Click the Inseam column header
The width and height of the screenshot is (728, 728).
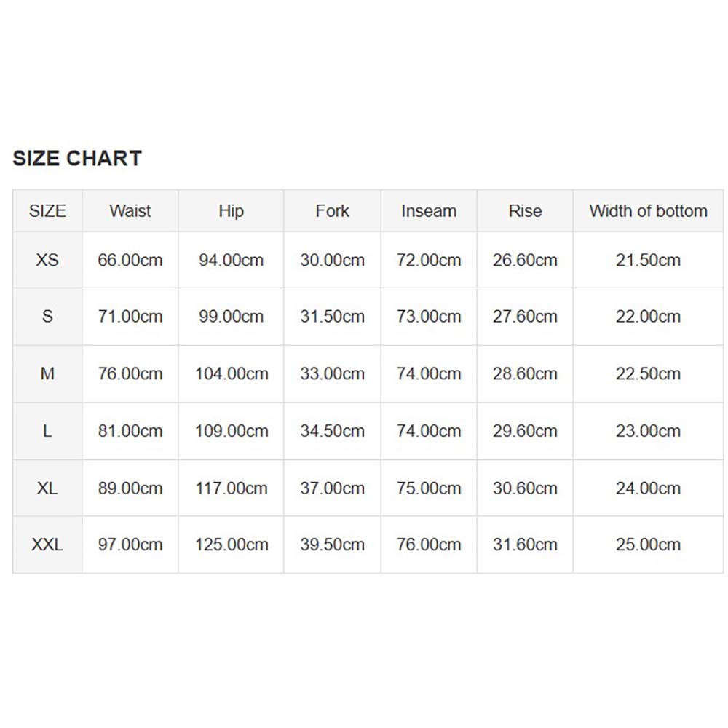[429, 211]
